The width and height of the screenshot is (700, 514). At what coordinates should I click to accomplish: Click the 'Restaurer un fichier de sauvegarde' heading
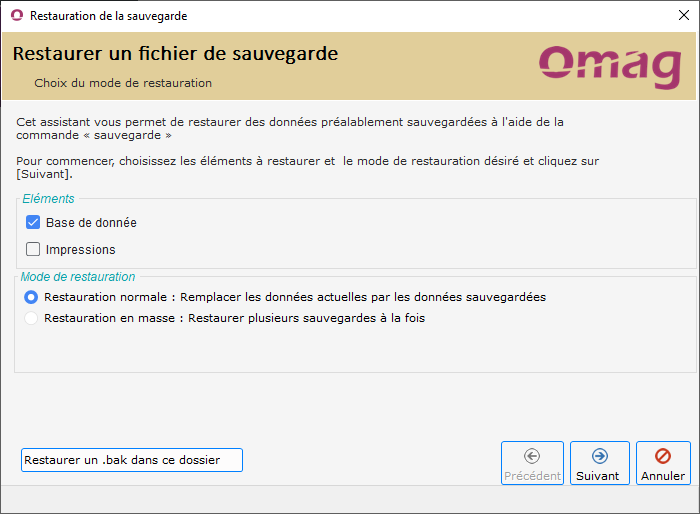(x=175, y=54)
